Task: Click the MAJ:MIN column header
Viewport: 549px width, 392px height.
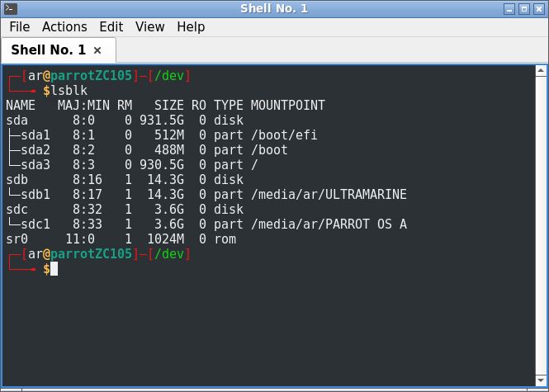Action: point(83,106)
